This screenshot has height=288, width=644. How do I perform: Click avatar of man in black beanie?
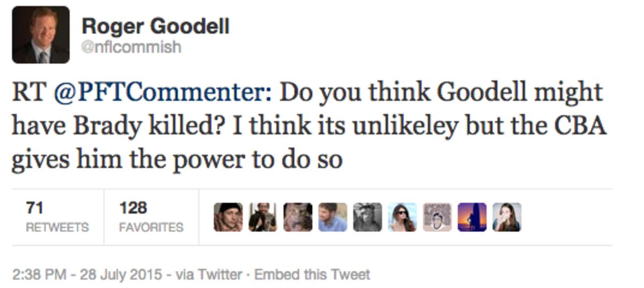(x=228, y=217)
